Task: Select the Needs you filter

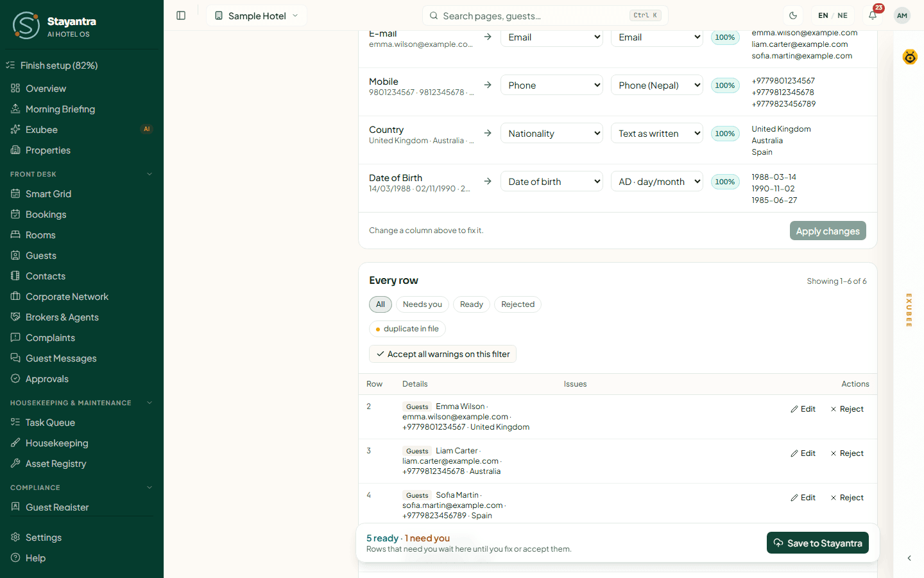Action: (422, 304)
